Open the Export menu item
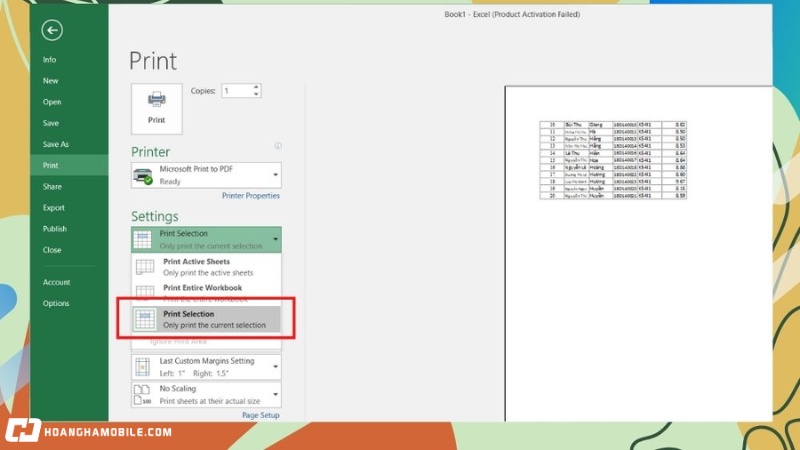This screenshot has width=800, height=450. (x=53, y=207)
